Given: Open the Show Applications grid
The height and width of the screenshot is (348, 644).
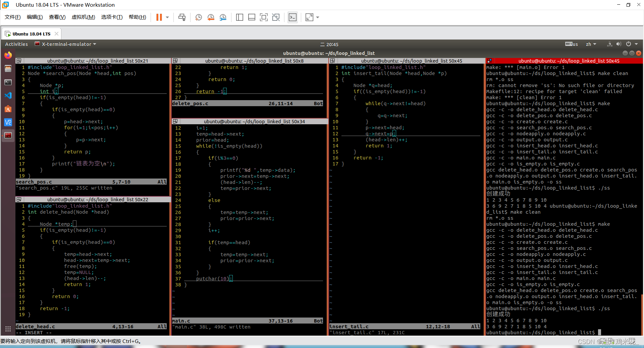Looking at the screenshot, I should click(8, 329).
